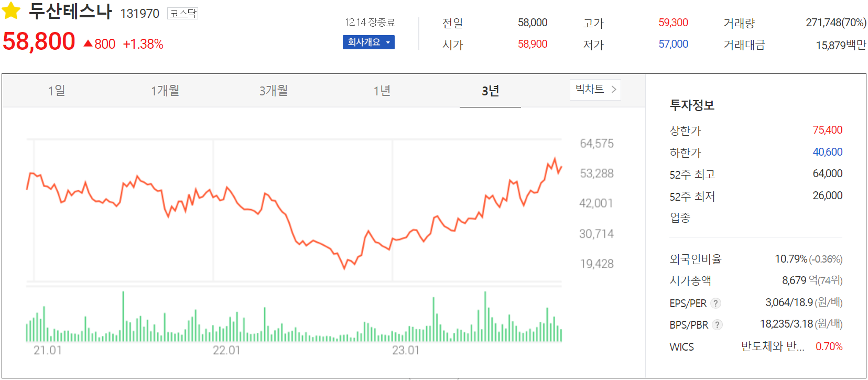Screen dimensions: 868x380
Task: Click the 21.01 date marker on chart
Action: pos(48,350)
